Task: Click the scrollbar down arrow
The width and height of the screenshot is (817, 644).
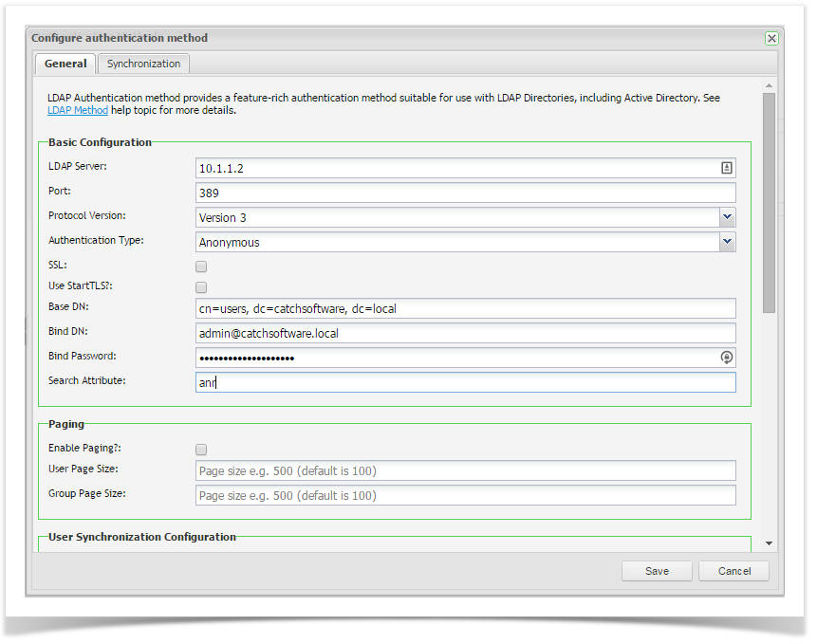Action: click(x=769, y=543)
